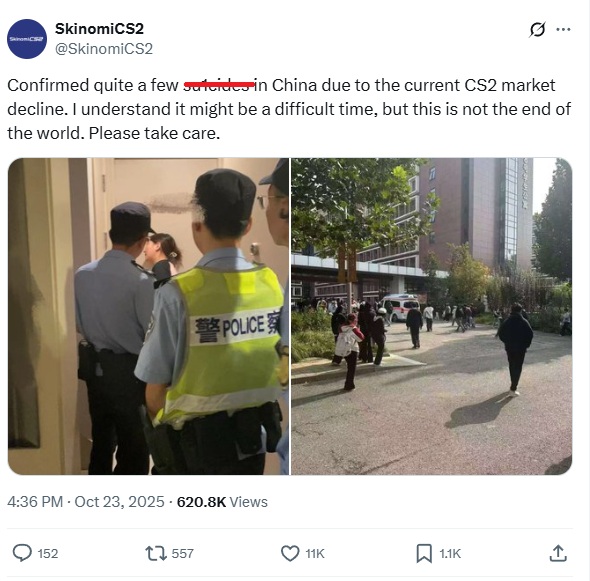The image size is (590, 581).
Task: Bookmark this post
Action: point(424,554)
